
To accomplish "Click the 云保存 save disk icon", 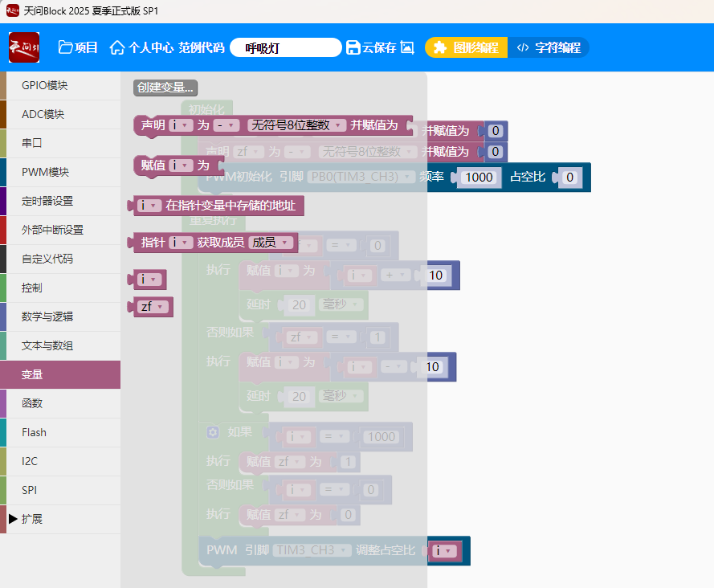I will pos(353,47).
